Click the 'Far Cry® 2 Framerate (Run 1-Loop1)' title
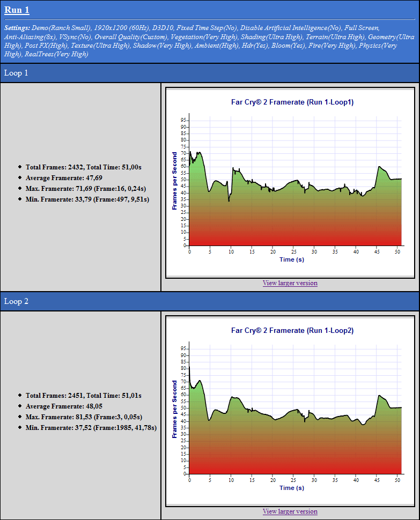Image resolution: width=420 pixels, height=520 pixels. click(292, 102)
